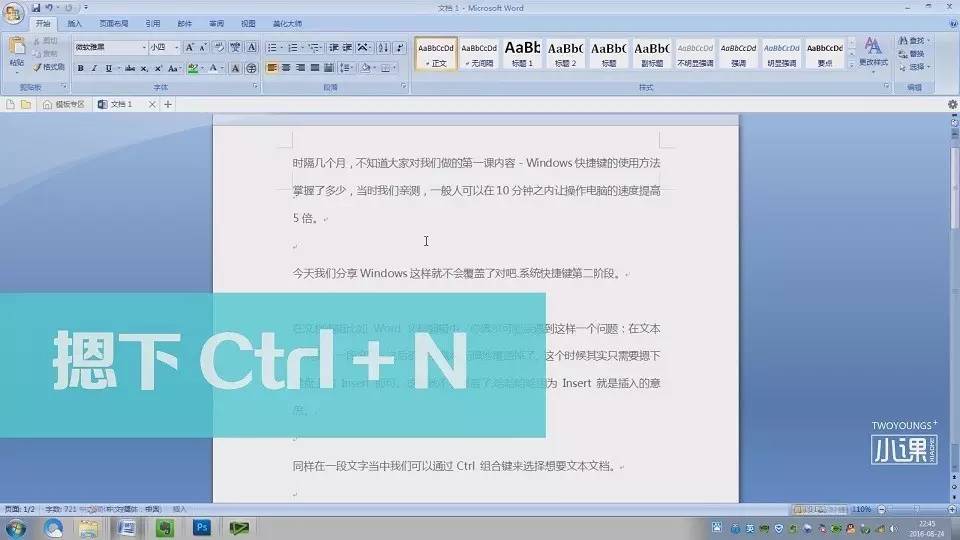The image size is (960, 540).
Task: Toggle italic formatting
Action: [x=94, y=69]
